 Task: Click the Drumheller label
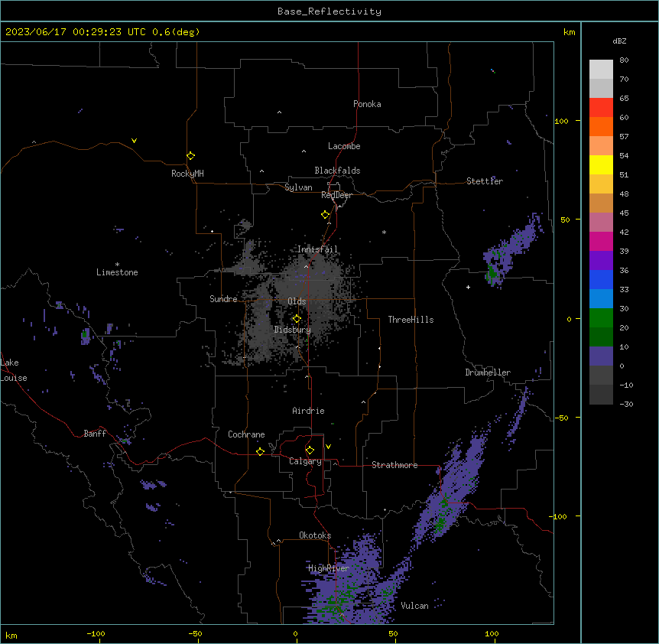[488, 372]
